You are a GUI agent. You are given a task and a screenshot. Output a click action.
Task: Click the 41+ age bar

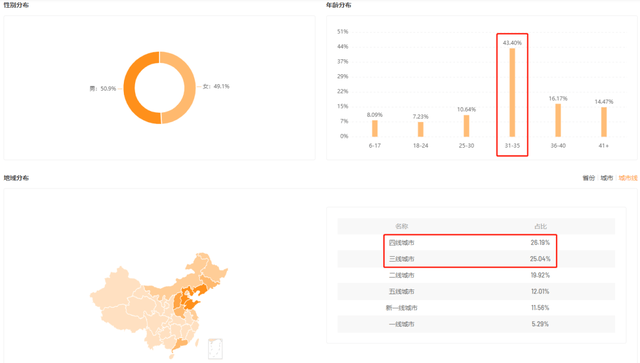click(x=604, y=122)
